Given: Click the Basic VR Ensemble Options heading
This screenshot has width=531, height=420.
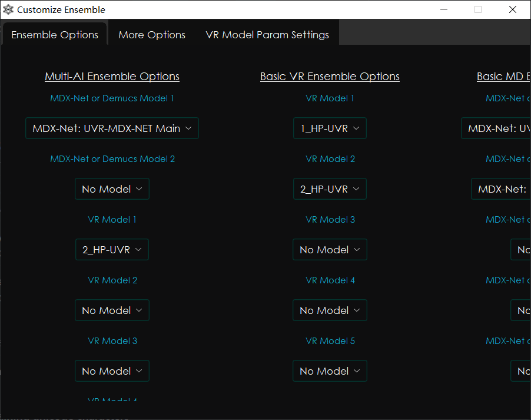Looking at the screenshot, I should pos(330,76).
